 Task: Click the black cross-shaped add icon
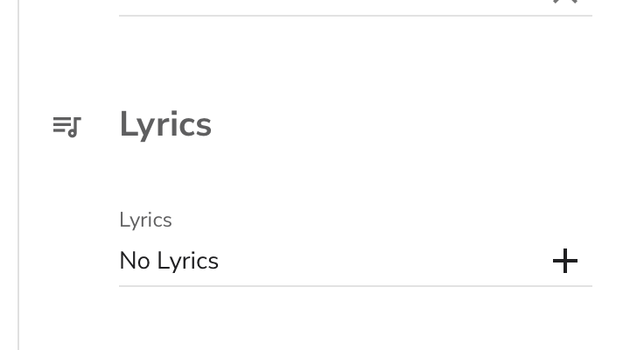point(565,261)
